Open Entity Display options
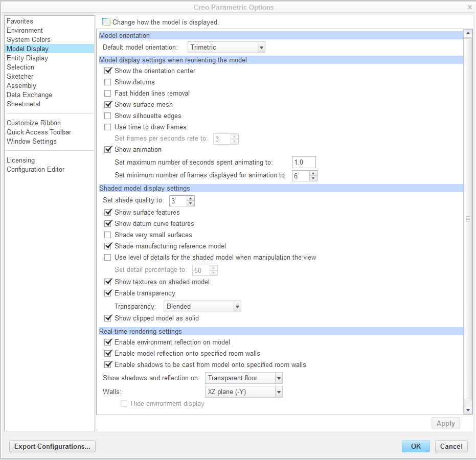 (27, 58)
